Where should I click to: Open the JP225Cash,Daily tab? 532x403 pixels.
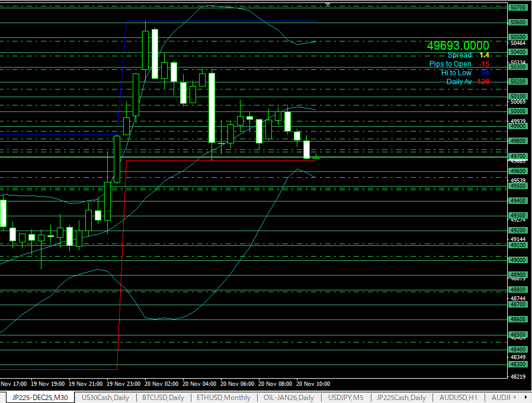401,398
